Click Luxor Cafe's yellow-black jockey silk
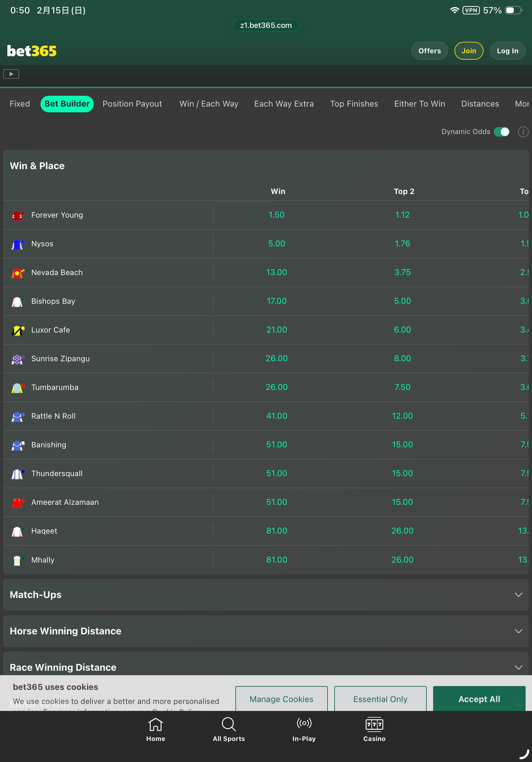This screenshot has height=762, width=532. click(18, 330)
